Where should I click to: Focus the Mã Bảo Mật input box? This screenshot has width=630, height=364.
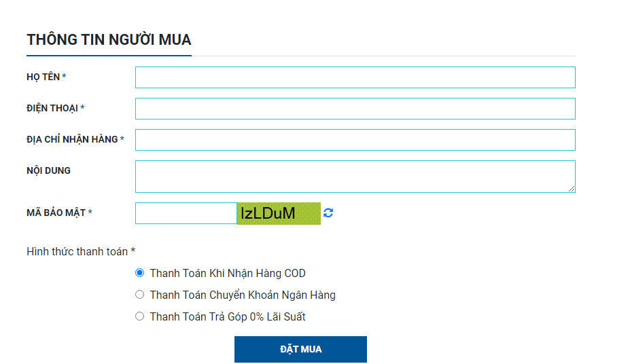pos(186,213)
